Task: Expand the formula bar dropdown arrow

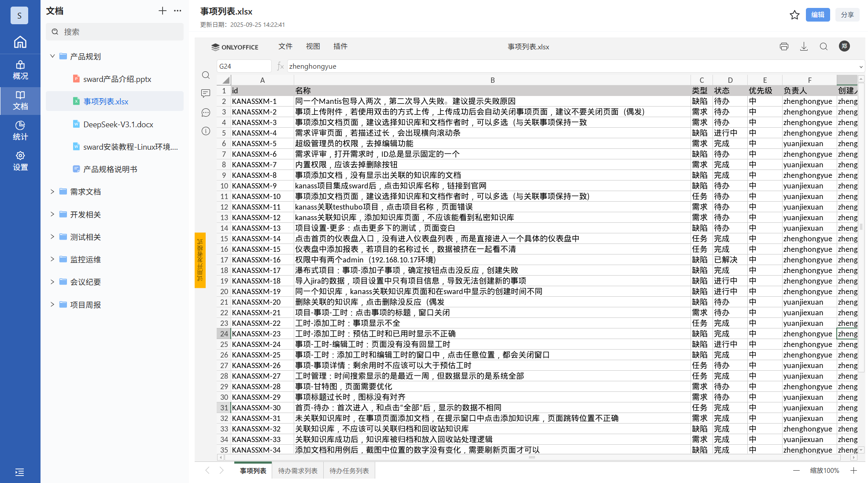Action: click(861, 67)
